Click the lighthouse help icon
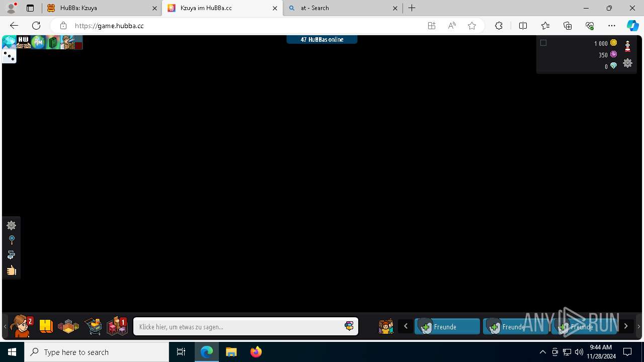Screen dimensions: 644x362 (x=627, y=46)
